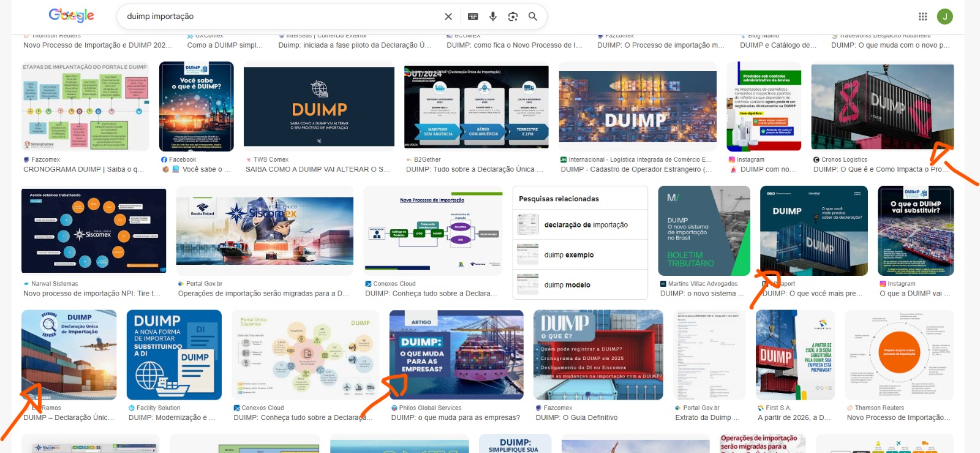Open the 'Você sabe o que é DUIMP?' image

[x=197, y=106]
